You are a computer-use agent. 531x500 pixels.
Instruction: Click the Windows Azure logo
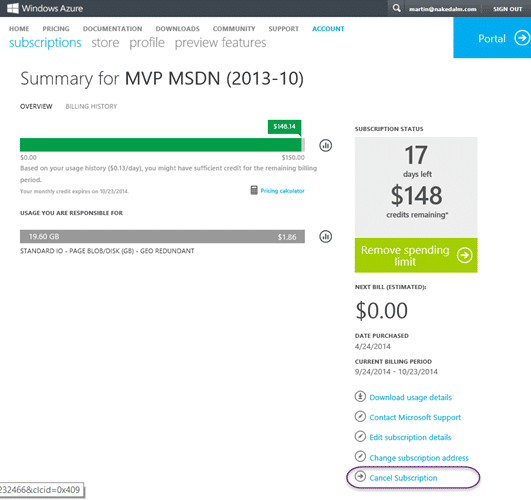tap(45, 8)
